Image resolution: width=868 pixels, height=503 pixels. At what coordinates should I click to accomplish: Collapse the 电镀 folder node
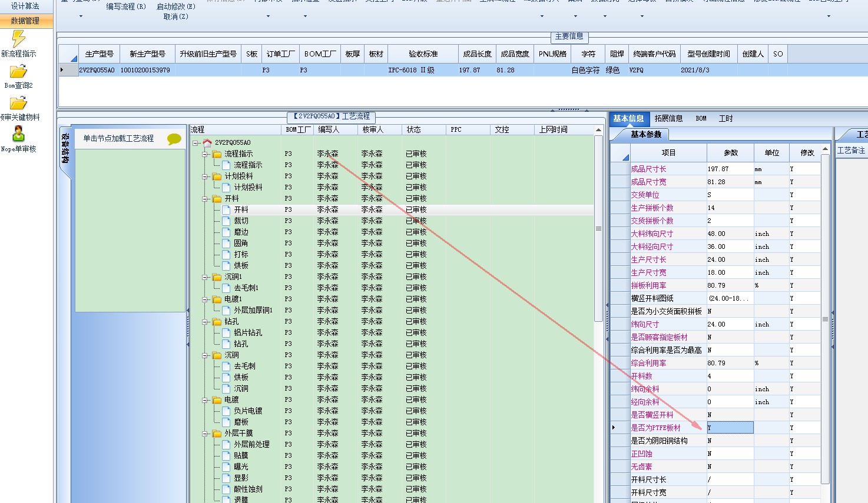(206, 399)
